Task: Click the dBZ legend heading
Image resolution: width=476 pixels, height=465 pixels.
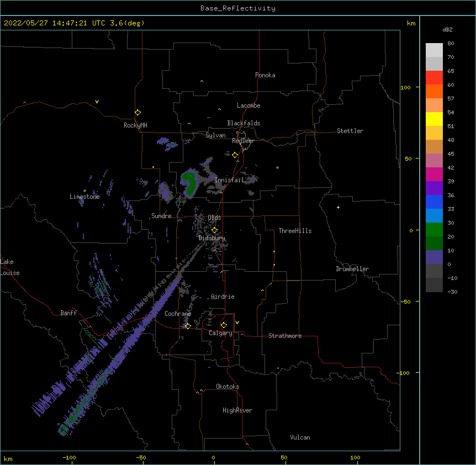Action: [447, 29]
